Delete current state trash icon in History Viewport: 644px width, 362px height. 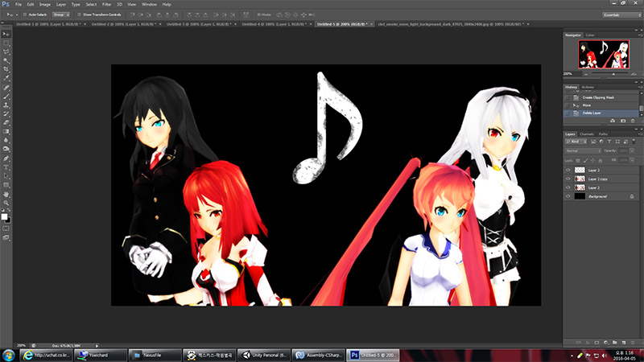point(633,121)
